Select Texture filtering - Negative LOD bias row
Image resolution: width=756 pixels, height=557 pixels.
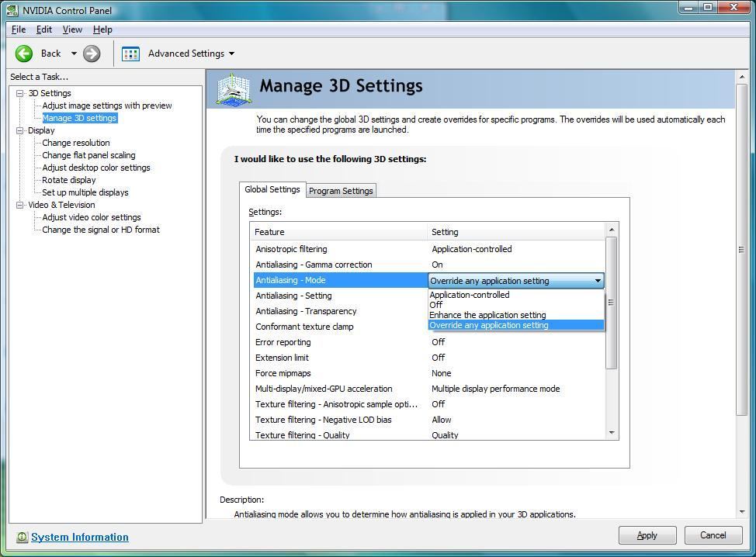click(x=428, y=420)
